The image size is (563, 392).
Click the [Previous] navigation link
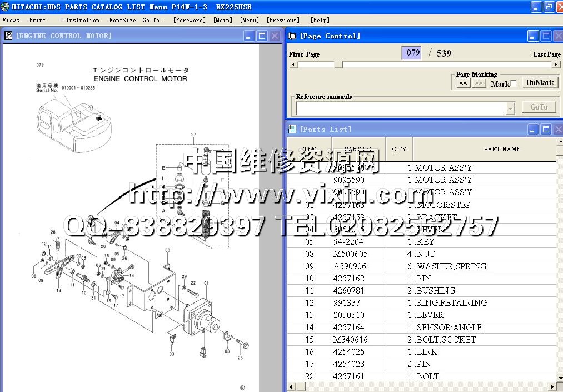283,20
